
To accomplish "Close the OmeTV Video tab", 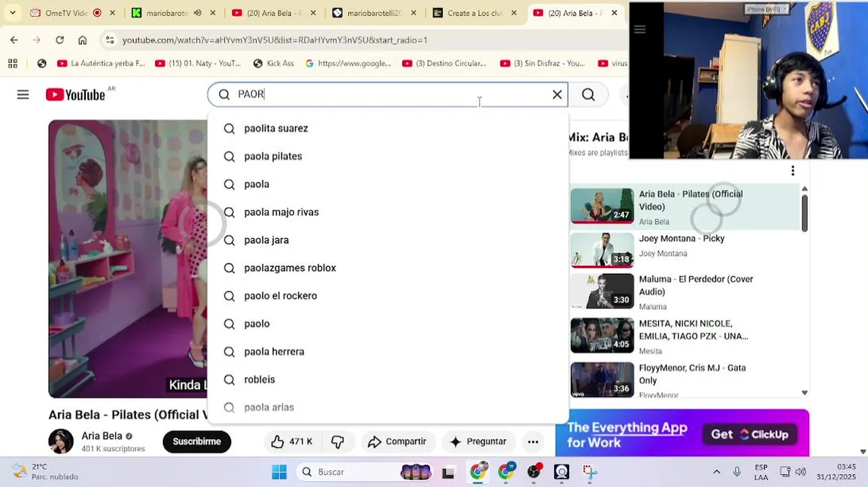I will pyautogui.click(x=112, y=13).
